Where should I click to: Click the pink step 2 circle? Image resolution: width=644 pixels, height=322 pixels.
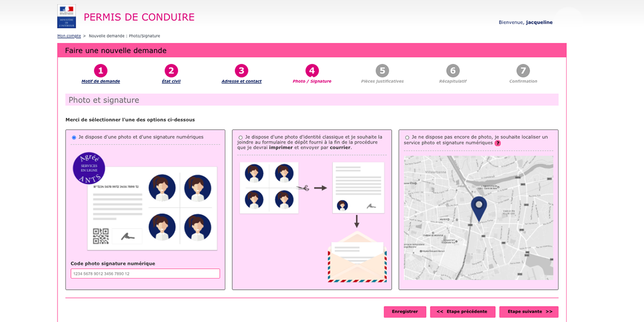click(x=171, y=70)
